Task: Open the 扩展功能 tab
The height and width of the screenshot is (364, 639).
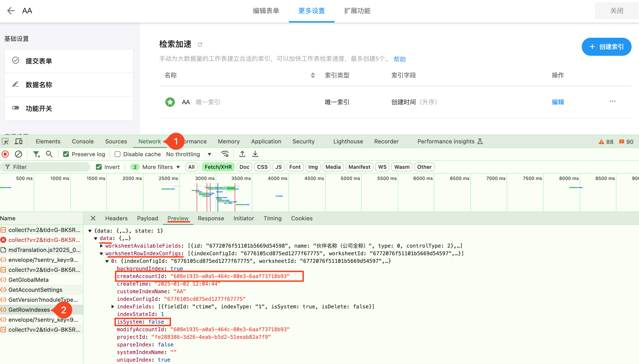Action: (x=357, y=11)
